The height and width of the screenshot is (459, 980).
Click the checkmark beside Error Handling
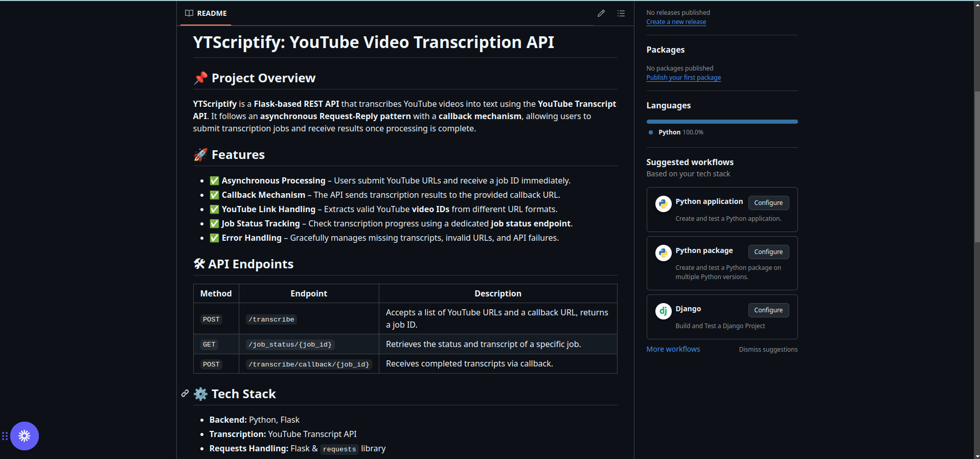(215, 238)
